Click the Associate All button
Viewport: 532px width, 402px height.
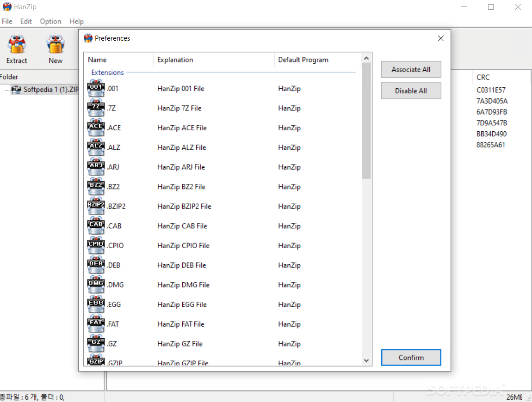[411, 69]
